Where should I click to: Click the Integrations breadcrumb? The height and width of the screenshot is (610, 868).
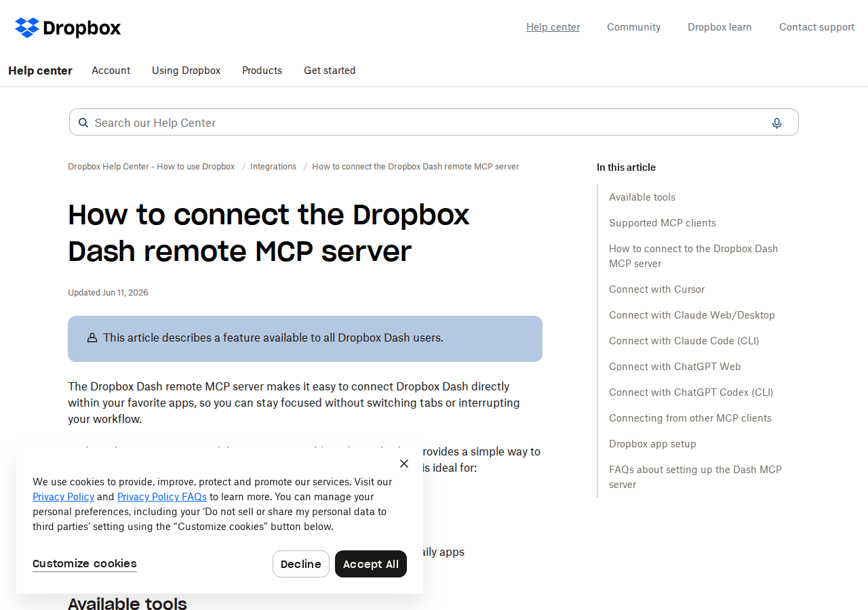(273, 167)
